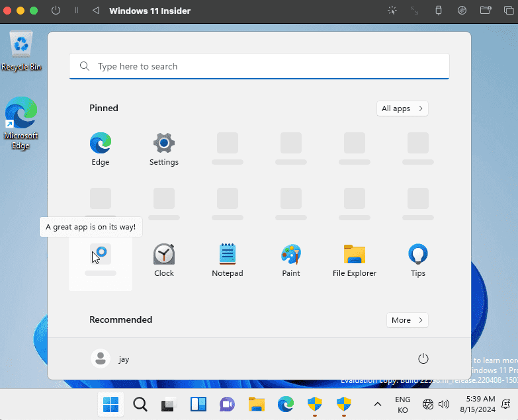Expand More recommended items
Image resolution: width=518 pixels, height=420 pixels.
coord(407,320)
